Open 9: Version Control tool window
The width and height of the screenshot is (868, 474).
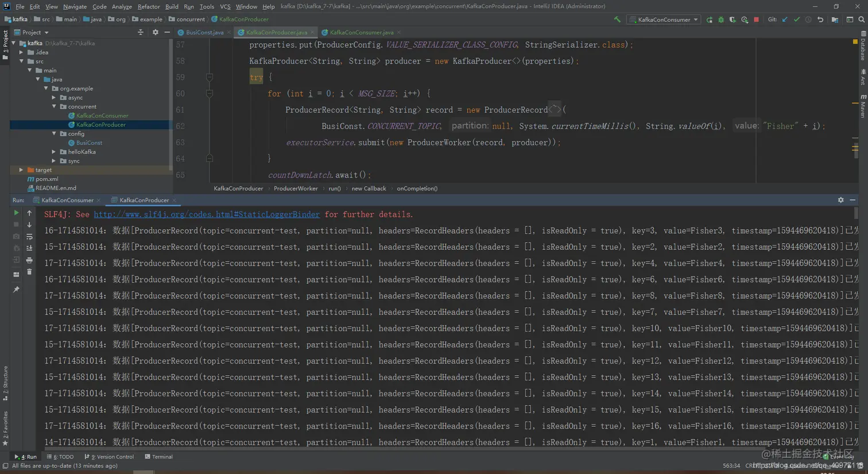point(109,457)
